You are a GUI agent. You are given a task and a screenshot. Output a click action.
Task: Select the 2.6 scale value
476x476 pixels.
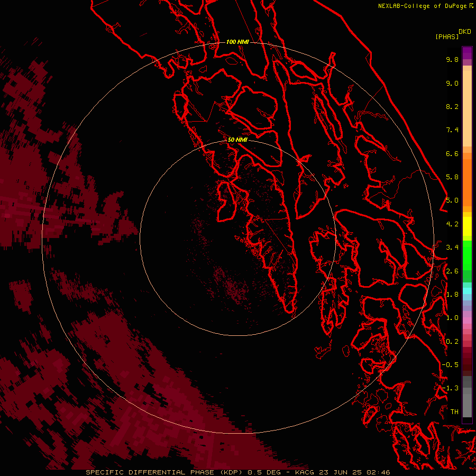452,271
